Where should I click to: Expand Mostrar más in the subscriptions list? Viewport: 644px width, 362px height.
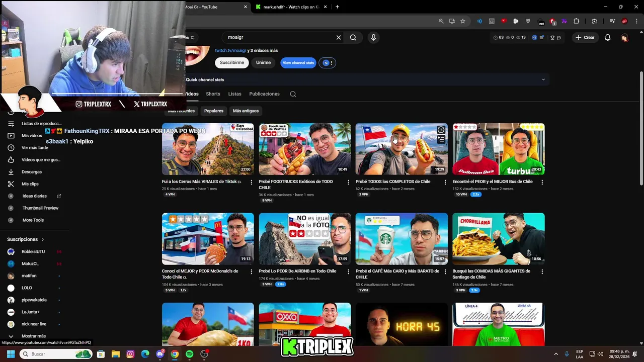33,336
